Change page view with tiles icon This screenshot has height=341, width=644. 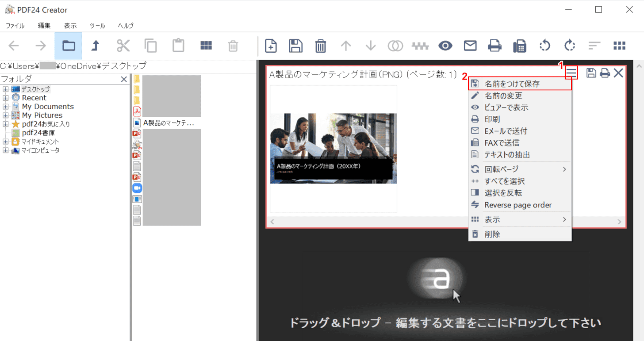(x=620, y=46)
